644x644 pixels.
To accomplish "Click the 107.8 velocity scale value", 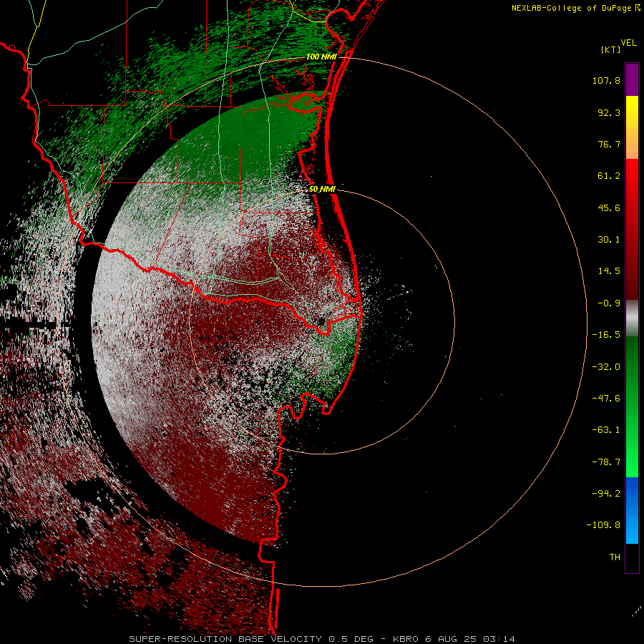I will [x=606, y=80].
